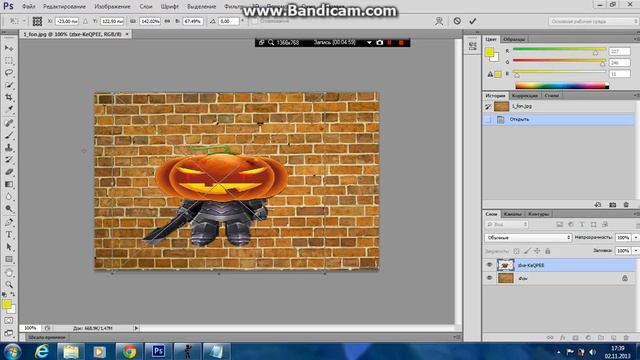Hide the zbx-KeQPEE layer
This screenshot has height=360, width=640.
489,265
